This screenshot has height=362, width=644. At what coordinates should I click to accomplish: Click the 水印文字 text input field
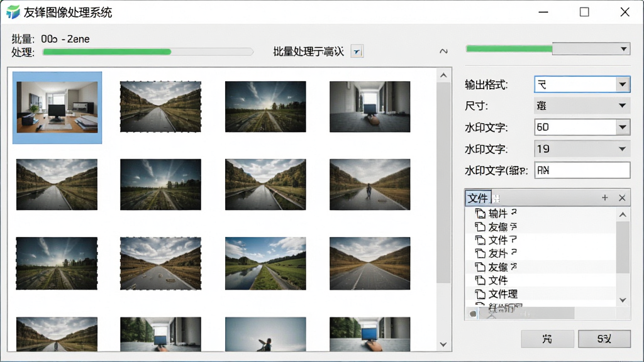[582, 170]
